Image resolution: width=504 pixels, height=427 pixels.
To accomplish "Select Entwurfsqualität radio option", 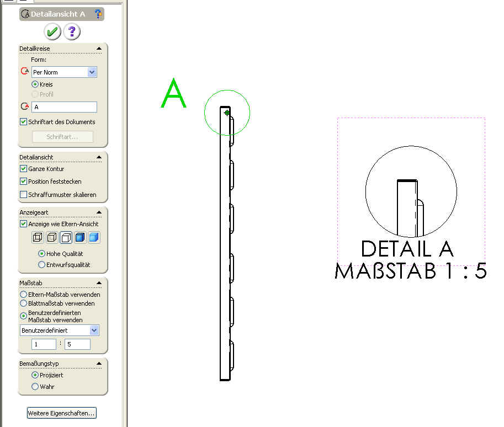I will [x=41, y=265].
